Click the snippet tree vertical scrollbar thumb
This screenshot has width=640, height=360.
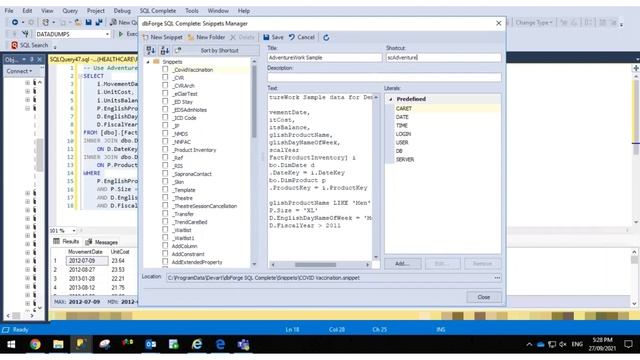[254, 101]
